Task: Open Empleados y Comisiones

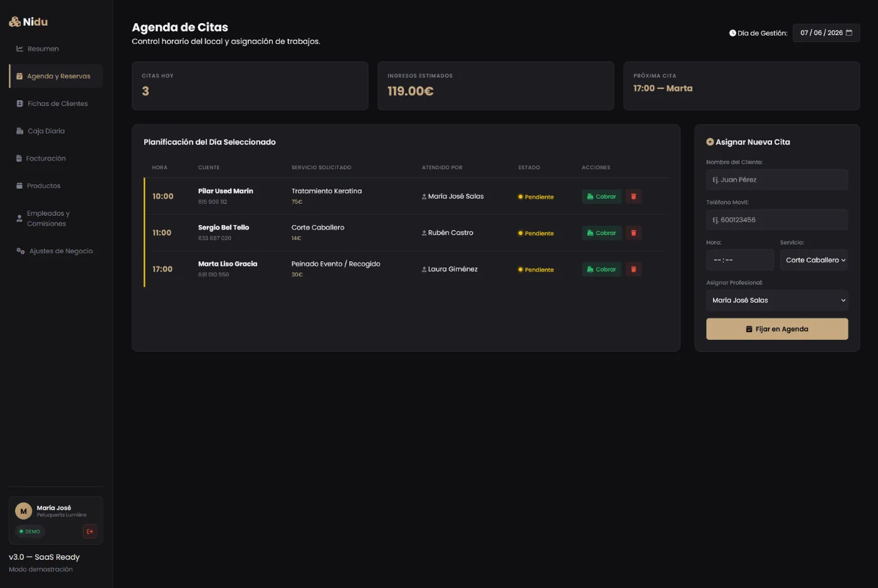Action: (56, 218)
